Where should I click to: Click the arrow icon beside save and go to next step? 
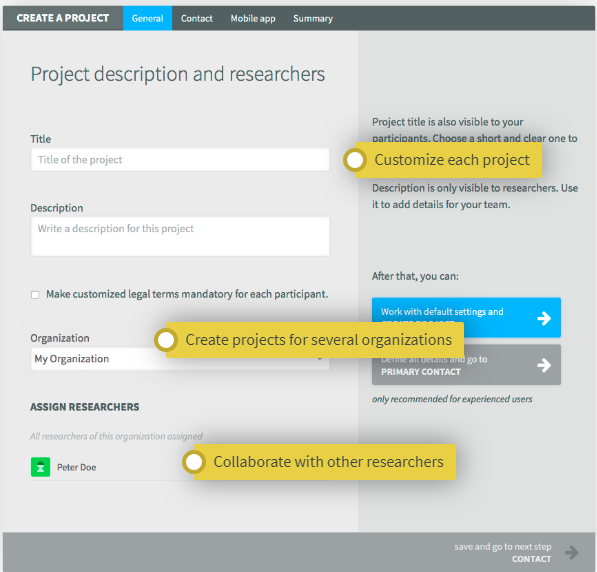coord(572,552)
